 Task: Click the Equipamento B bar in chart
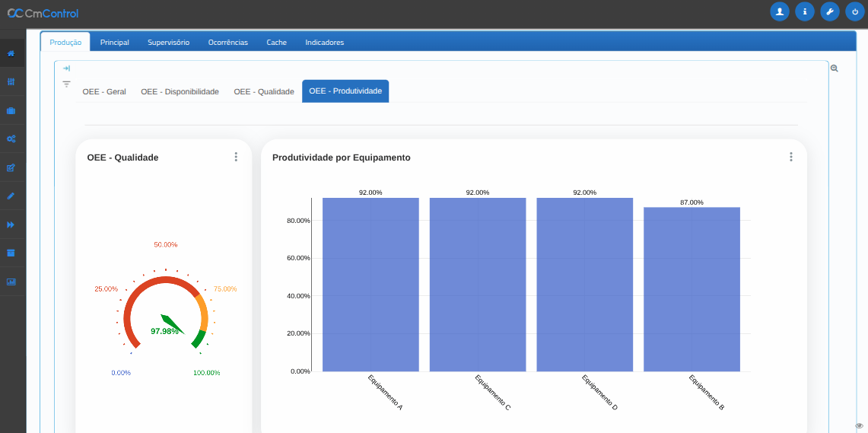pos(692,289)
